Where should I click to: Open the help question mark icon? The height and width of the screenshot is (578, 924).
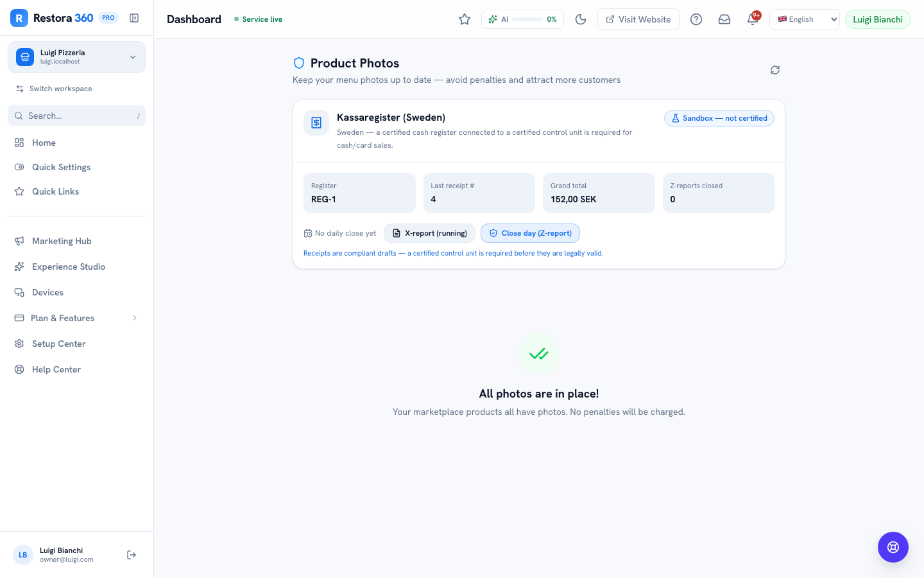pos(696,19)
